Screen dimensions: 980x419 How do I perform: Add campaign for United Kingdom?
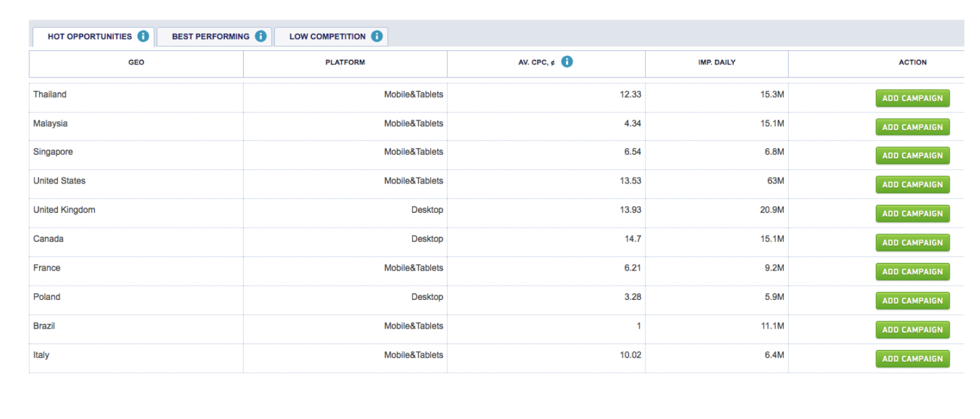912,213
